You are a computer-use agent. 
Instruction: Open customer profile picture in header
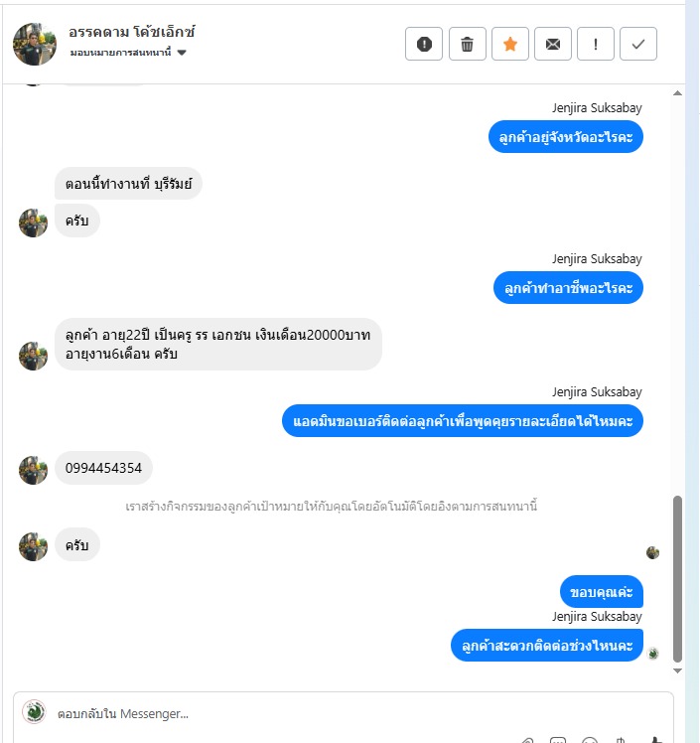point(35,44)
